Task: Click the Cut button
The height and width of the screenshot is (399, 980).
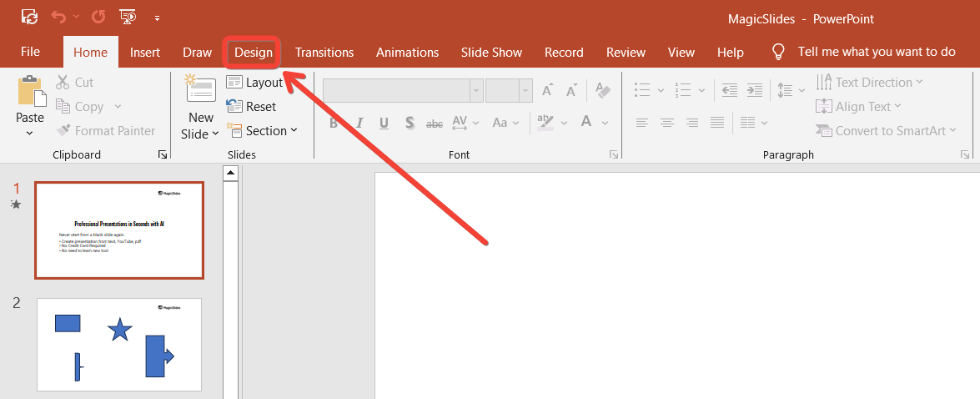Action: pos(75,82)
